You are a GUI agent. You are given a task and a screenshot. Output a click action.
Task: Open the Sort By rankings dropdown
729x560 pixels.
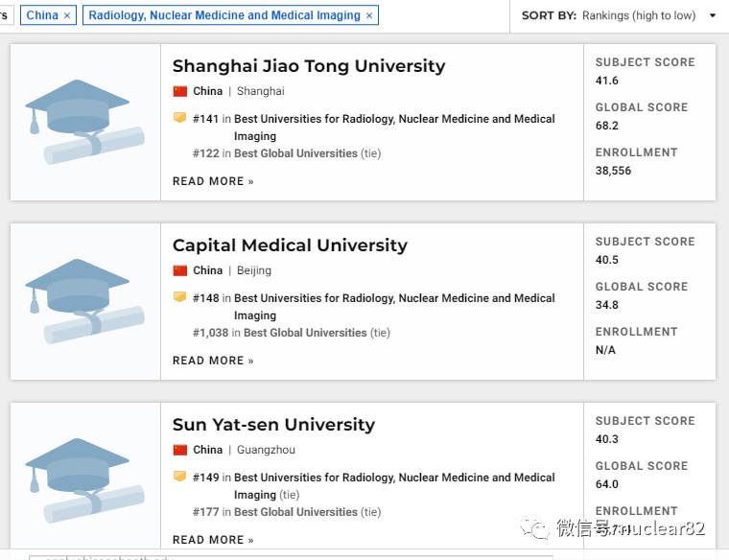click(619, 15)
